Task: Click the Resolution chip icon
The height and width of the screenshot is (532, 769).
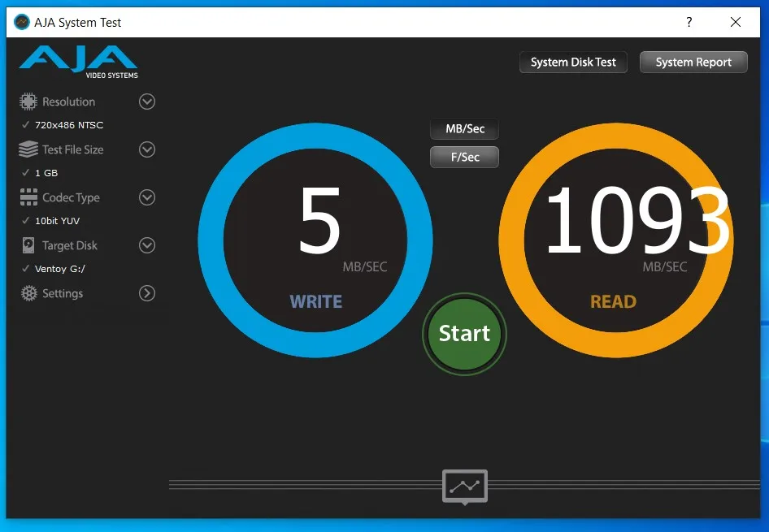Action: (x=28, y=102)
